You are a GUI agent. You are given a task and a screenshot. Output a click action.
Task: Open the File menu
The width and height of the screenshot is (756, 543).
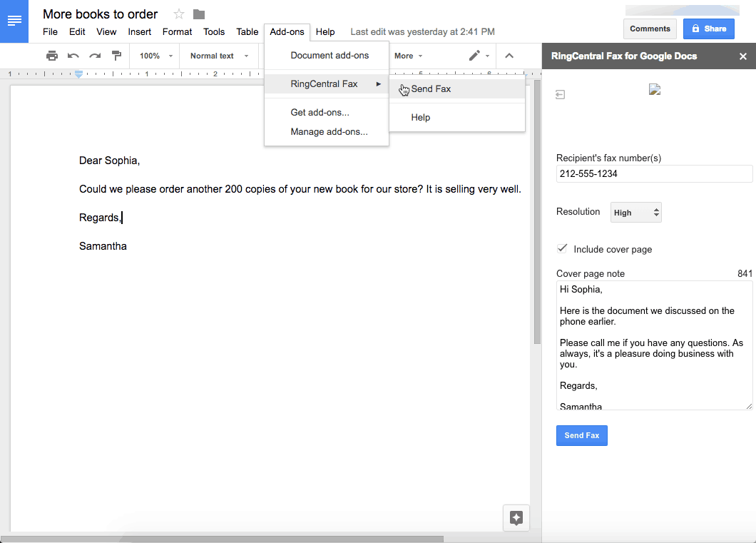pyautogui.click(x=50, y=32)
